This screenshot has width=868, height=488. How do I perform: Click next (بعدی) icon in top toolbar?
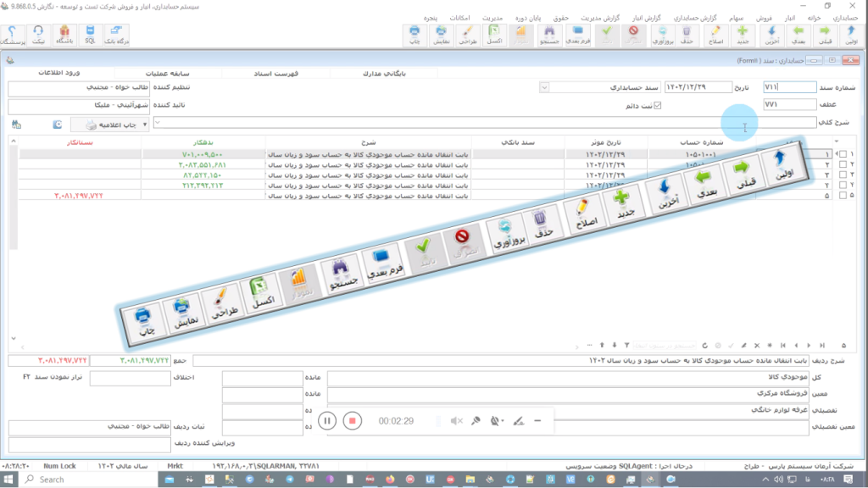click(798, 35)
